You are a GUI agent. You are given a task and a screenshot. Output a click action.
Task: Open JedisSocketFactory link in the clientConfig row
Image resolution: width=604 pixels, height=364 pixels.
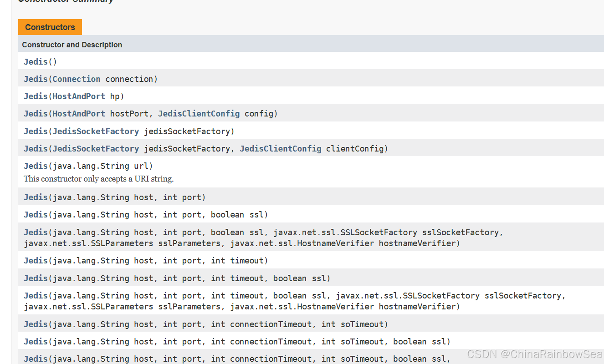click(96, 149)
